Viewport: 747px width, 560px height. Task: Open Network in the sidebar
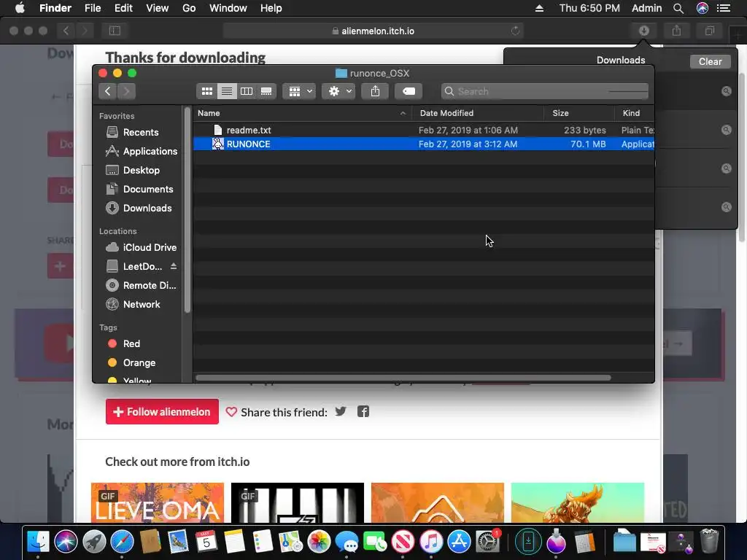click(x=133, y=304)
